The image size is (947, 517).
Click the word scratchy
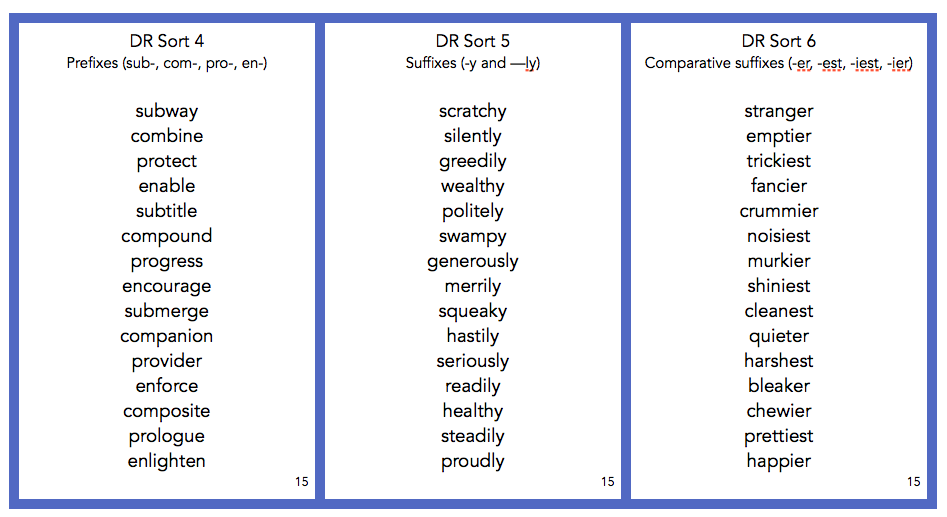473,111
